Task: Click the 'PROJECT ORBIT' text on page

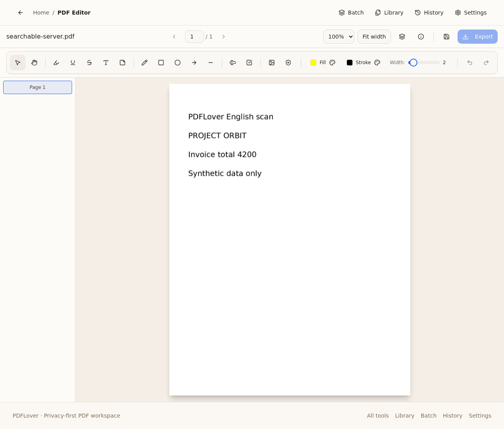Action: pos(217,136)
